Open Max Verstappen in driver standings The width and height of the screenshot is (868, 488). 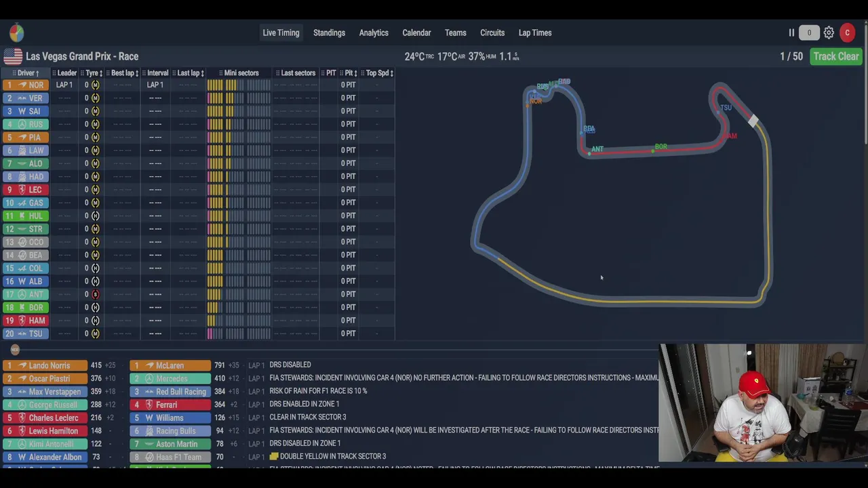coord(45,392)
